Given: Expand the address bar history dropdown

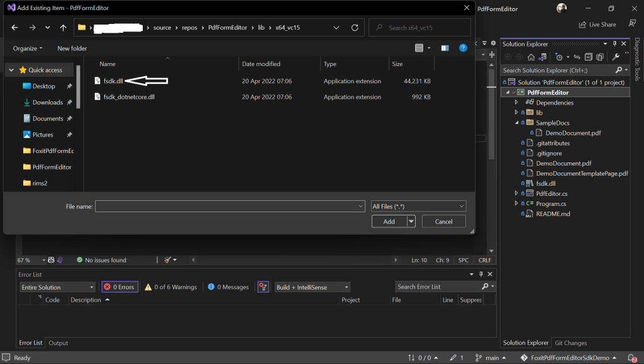Looking at the screenshot, I should pyautogui.click(x=336, y=28).
